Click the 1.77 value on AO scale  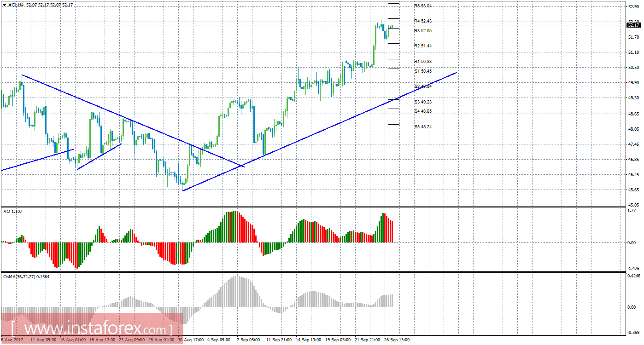pyautogui.click(x=632, y=211)
